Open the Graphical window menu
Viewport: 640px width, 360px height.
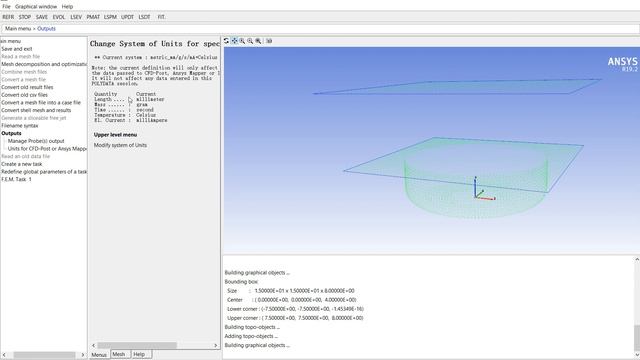point(36,7)
